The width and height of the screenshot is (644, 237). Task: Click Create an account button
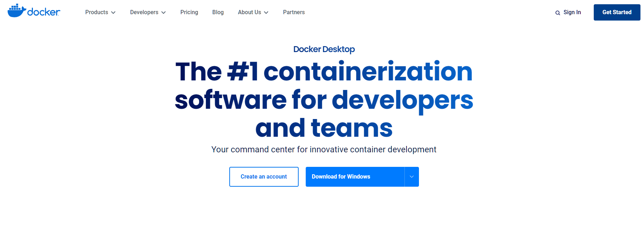click(264, 177)
